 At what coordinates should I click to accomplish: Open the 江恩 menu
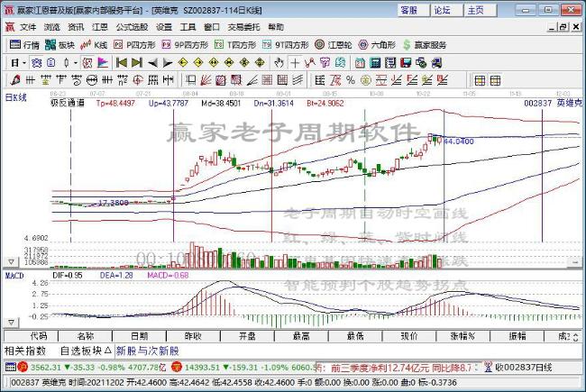[99, 27]
